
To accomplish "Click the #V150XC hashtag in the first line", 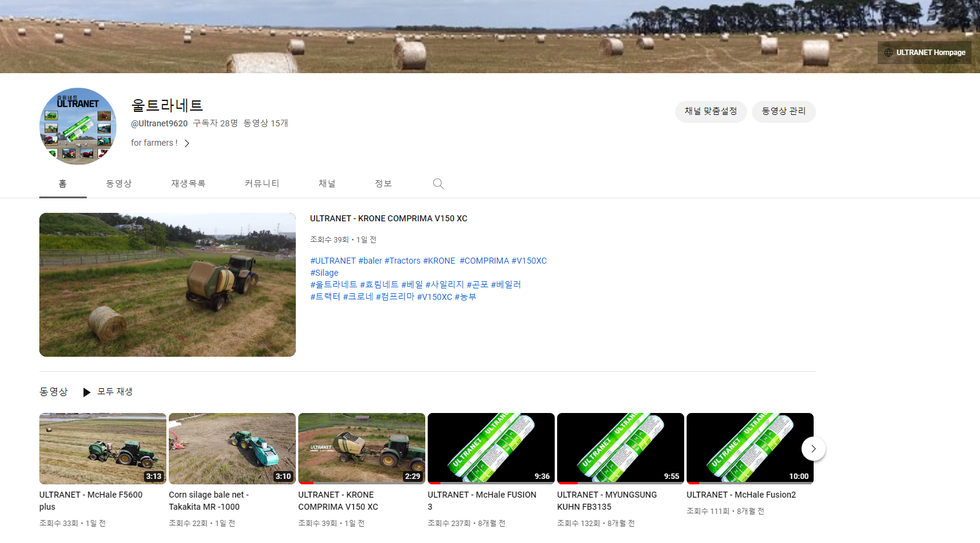I will point(529,261).
